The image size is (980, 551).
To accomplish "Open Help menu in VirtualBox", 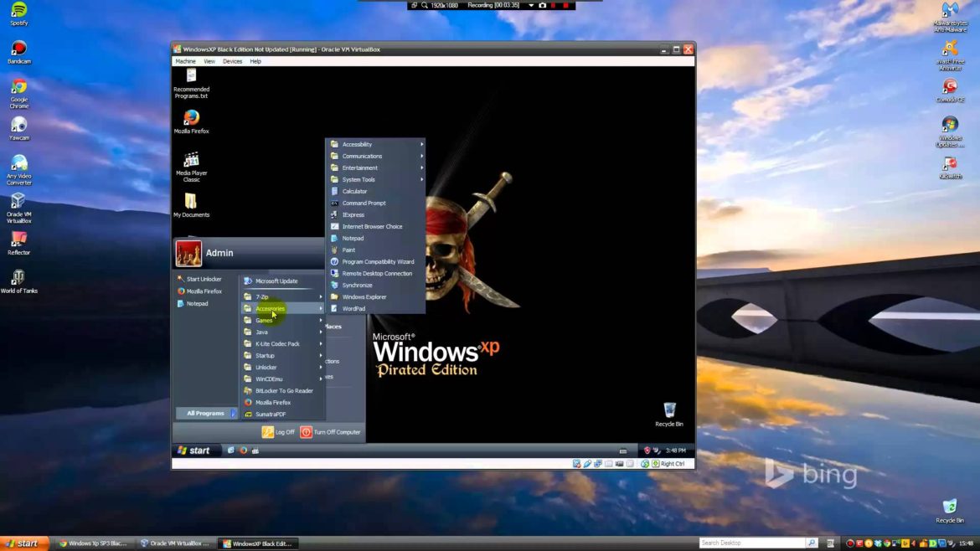I will (255, 61).
